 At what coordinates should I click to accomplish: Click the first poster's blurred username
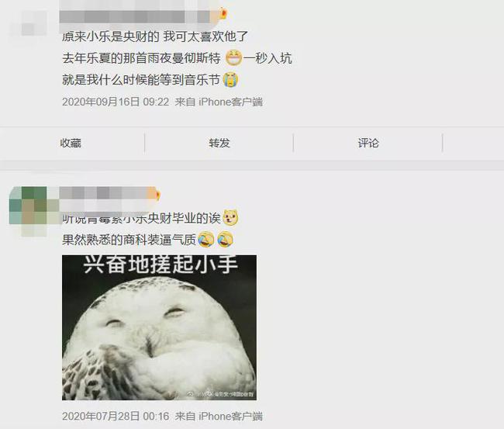(137, 16)
